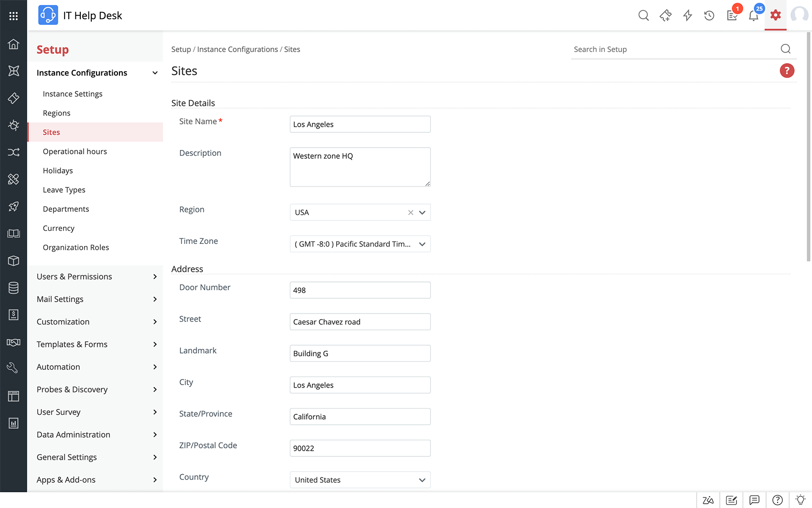The height and width of the screenshot is (508, 812).
Task: Open Operational hours in setup menu
Action: pos(75,151)
